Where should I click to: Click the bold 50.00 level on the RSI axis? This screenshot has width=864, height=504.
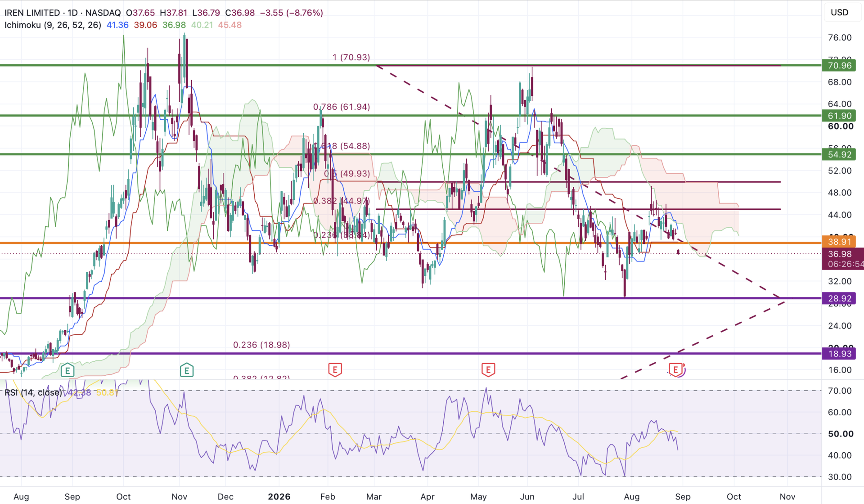(841, 433)
